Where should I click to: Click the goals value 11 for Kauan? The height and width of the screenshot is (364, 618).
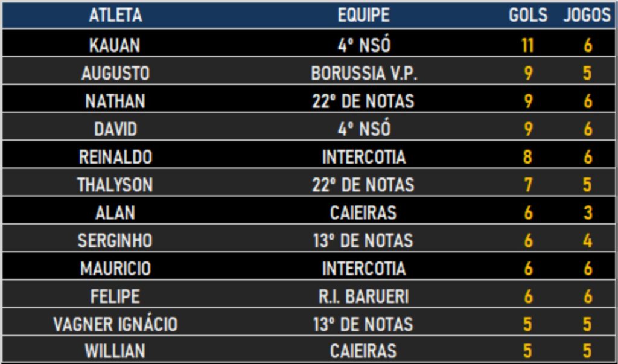pyautogui.click(x=527, y=45)
